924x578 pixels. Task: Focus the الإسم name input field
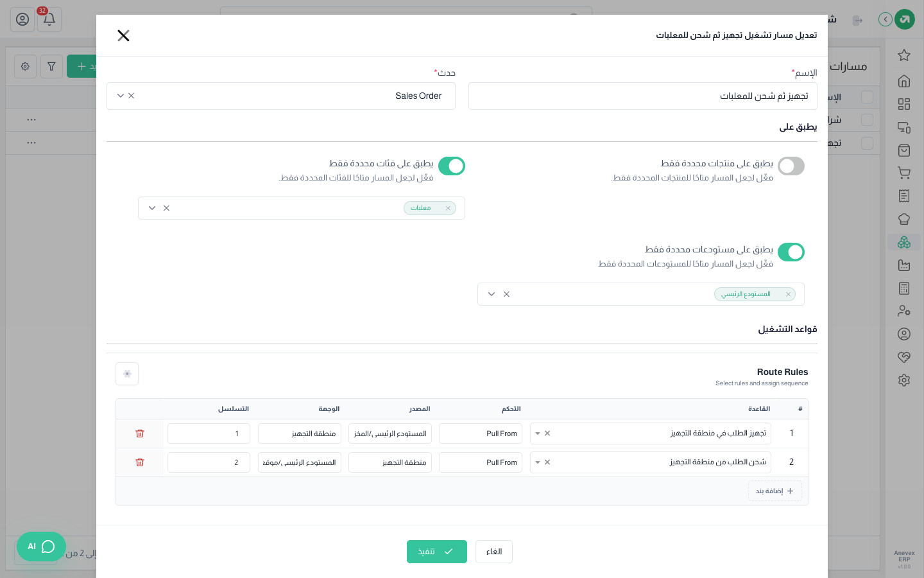click(x=643, y=96)
